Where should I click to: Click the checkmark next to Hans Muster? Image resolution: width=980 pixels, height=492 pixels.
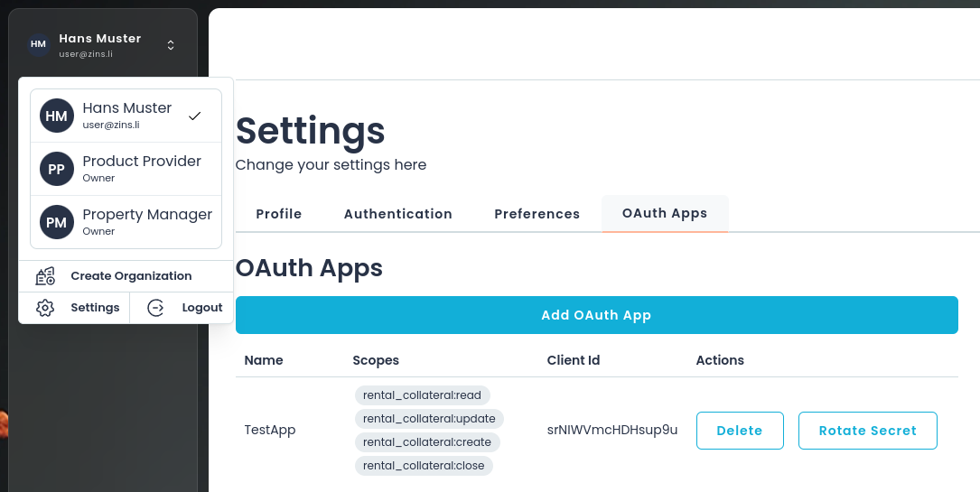click(194, 116)
